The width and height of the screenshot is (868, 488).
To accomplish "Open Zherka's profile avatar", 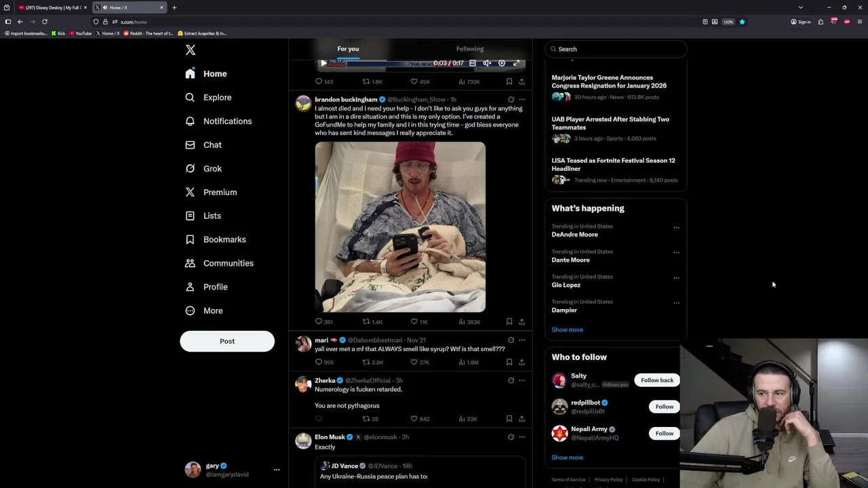I will point(303,384).
